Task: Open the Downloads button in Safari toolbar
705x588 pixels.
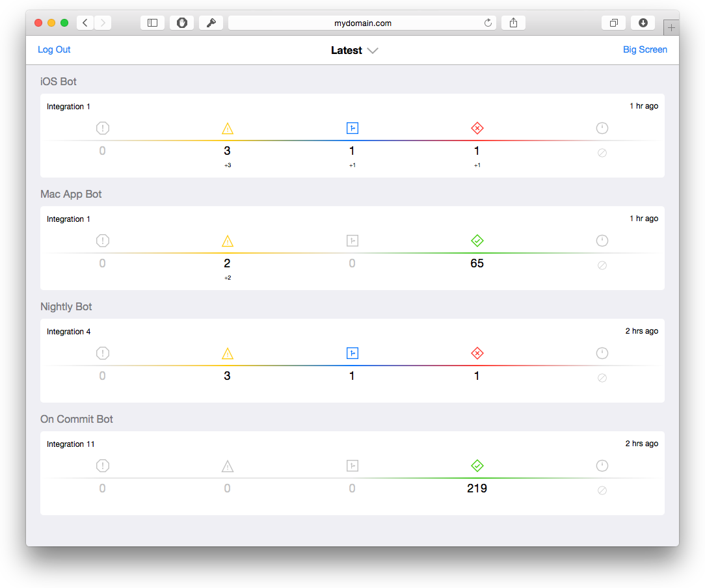Action: tap(643, 23)
